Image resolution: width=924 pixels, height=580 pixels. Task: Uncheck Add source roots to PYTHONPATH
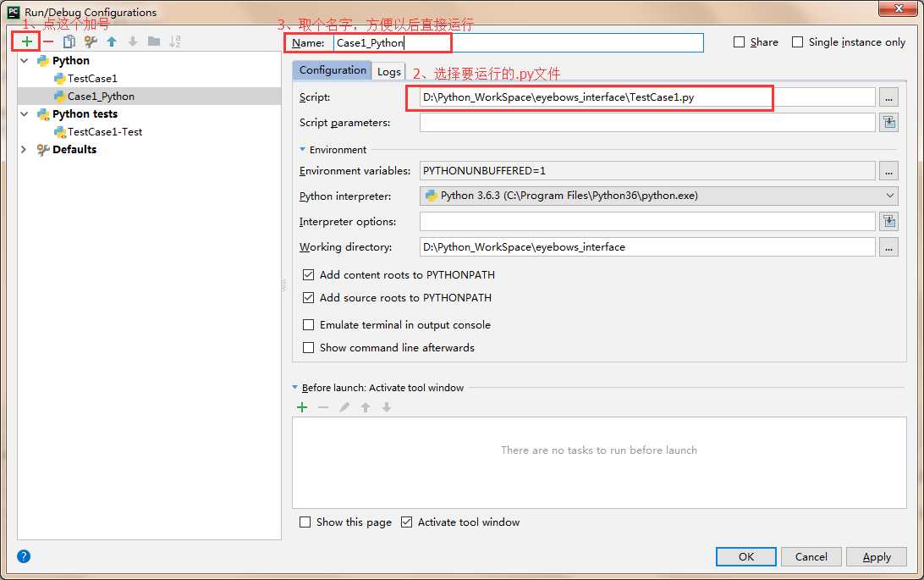[x=308, y=298]
